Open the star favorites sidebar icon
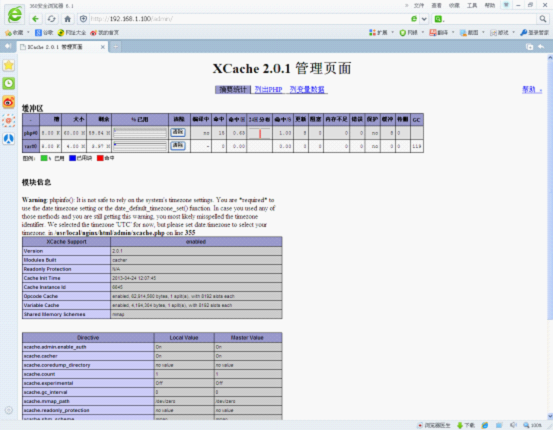Screen dimensions: 553x430 (x=9, y=65)
